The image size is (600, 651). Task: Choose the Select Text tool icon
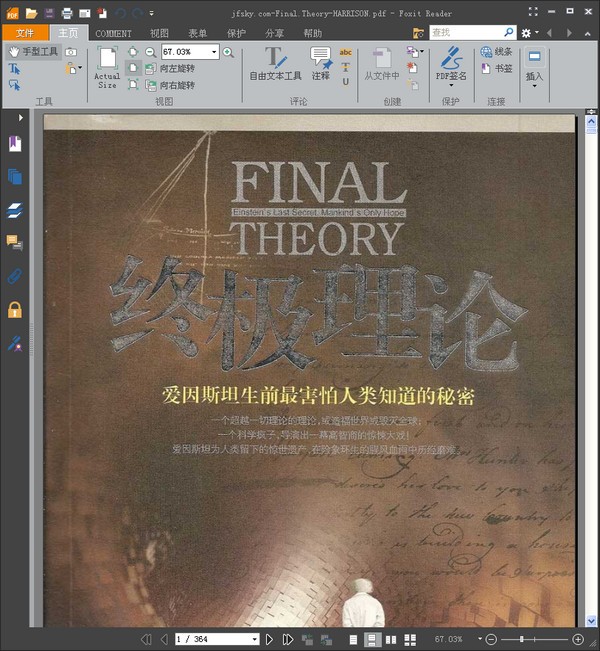(15, 69)
